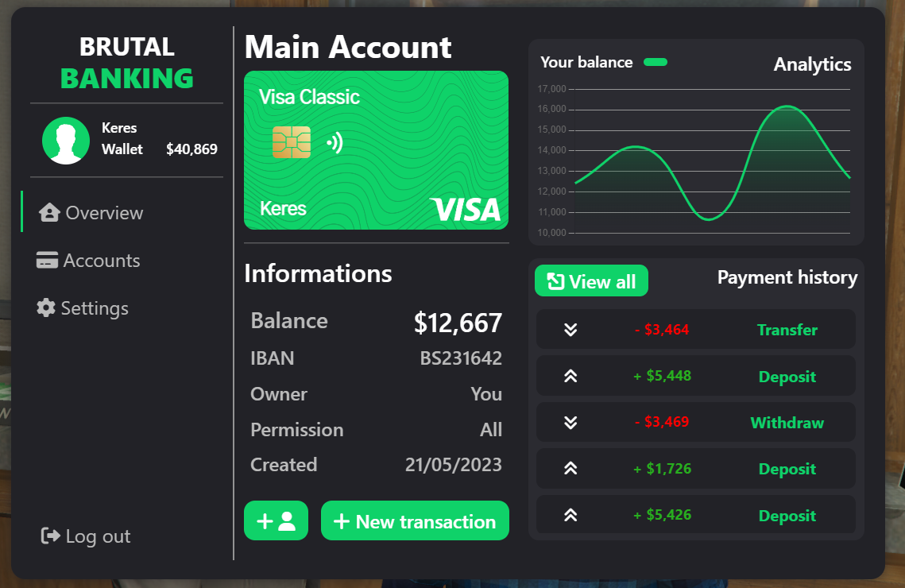
Task: Click View all in Payment history
Action: (x=591, y=280)
